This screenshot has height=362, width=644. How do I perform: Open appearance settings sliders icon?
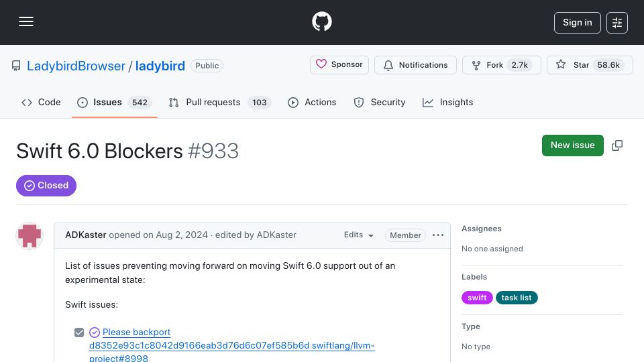tap(617, 23)
